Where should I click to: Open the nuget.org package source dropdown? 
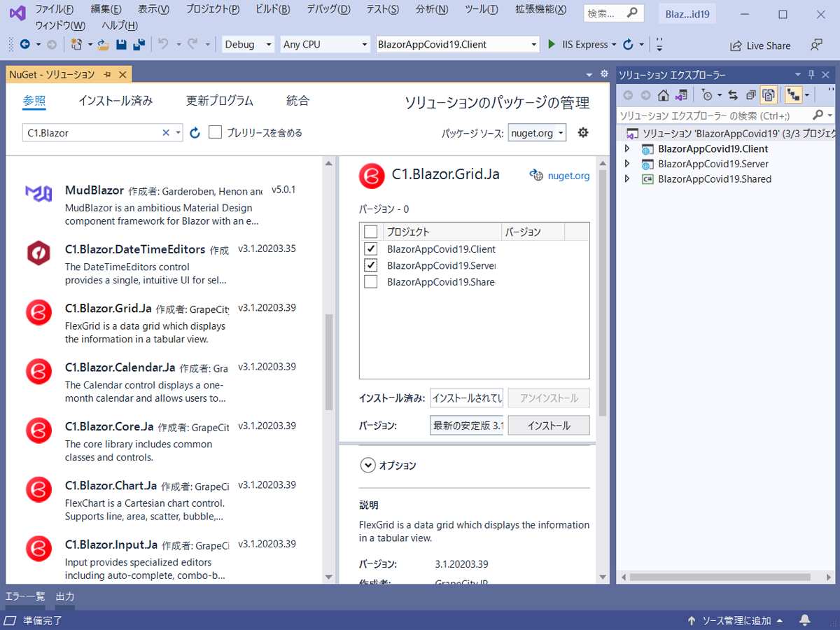pos(537,133)
